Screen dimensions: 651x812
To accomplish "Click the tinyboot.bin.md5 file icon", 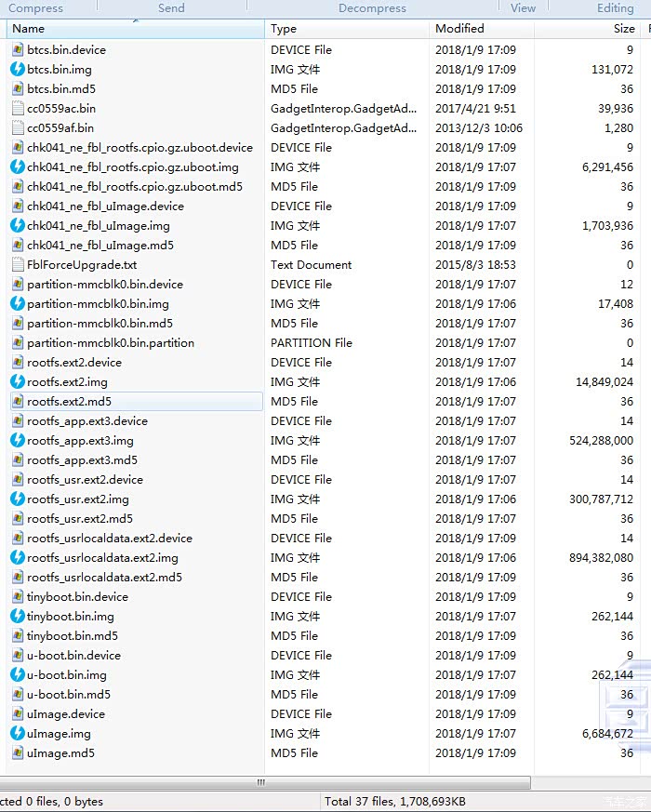I will 18,635.
